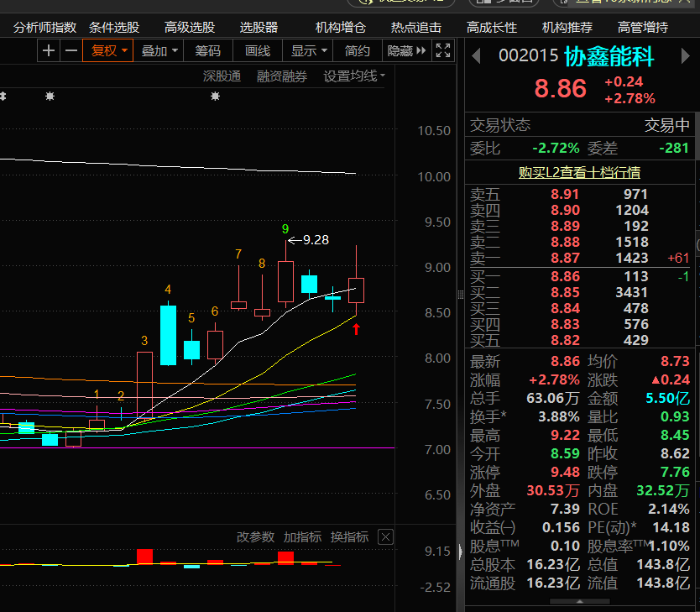The image size is (700, 612).
Task: Click the 外盘 value 30.53万
Action: pos(552,490)
